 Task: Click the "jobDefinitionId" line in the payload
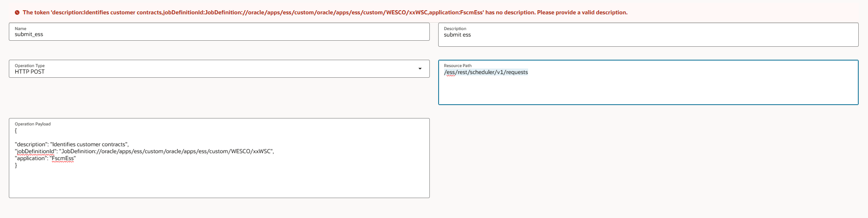pos(144,151)
